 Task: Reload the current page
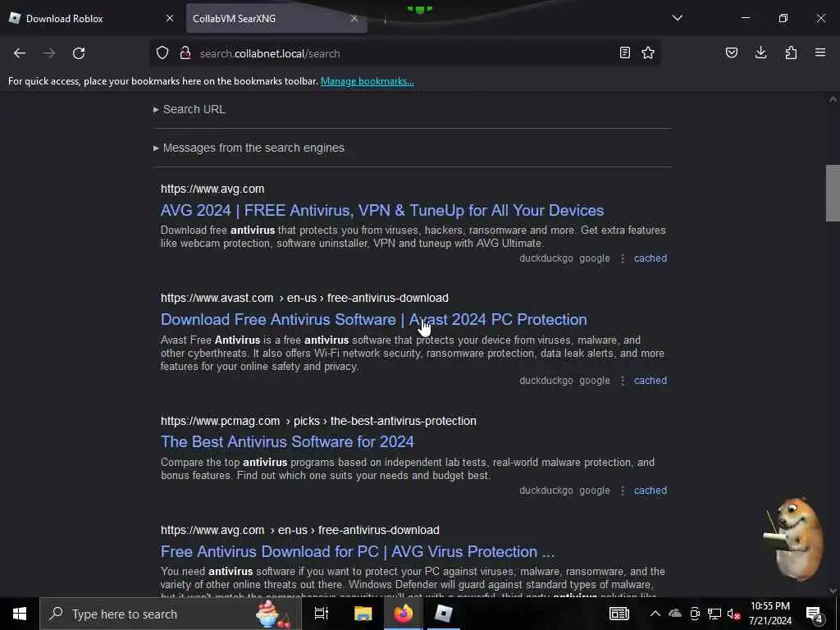pos(79,53)
